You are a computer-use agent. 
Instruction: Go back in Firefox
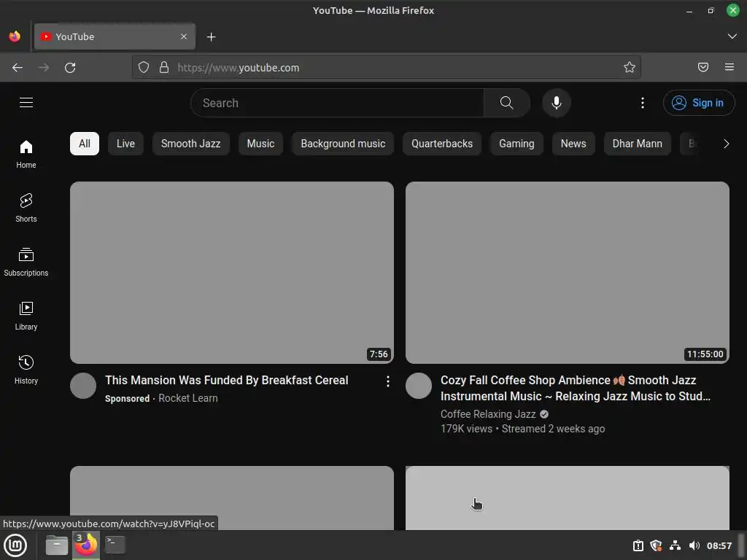click(x=18, y=68)
